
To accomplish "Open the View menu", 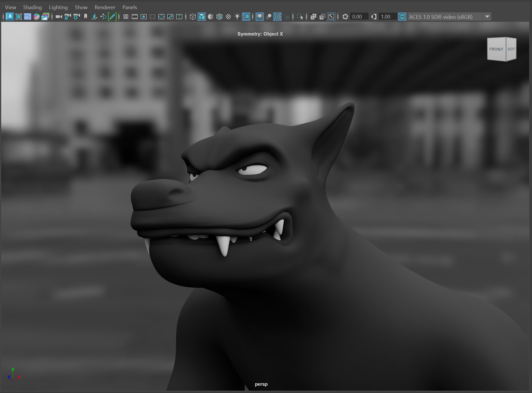I will click(x=10, y=7).
